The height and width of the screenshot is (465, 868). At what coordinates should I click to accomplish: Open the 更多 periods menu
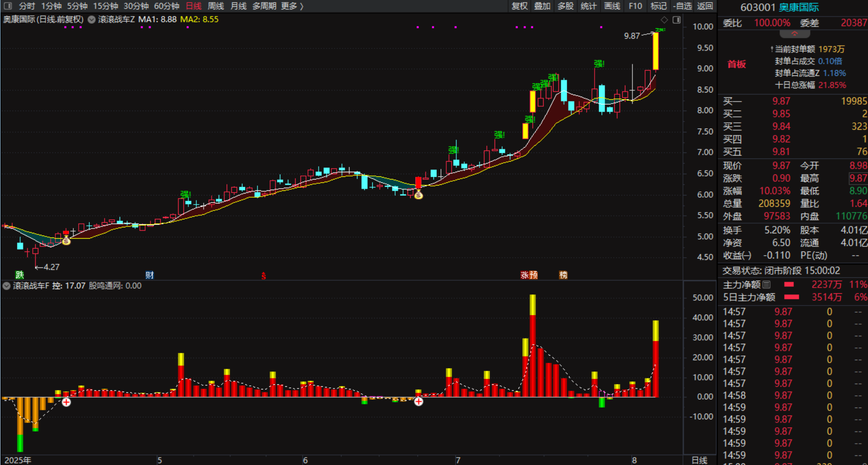click(291, 6)
